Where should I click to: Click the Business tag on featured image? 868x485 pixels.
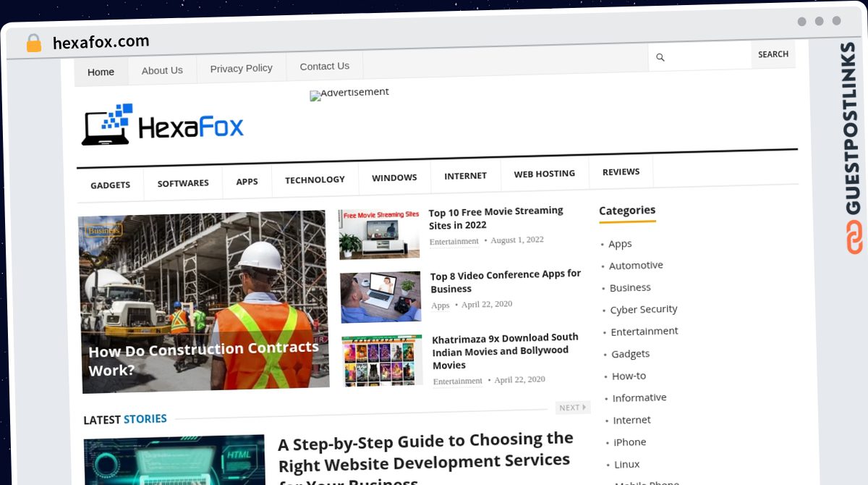point(103,231)
